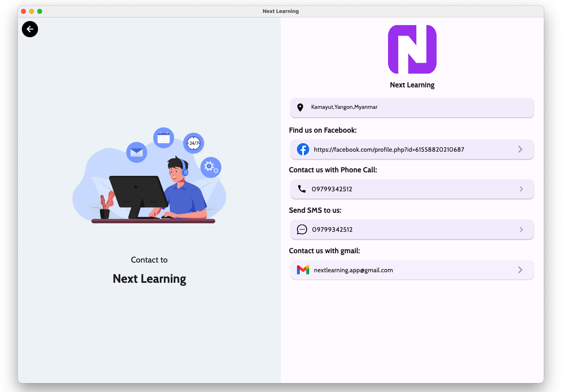Click the Facebook logo icon
The image size is (562, 392).
[303, 150]
